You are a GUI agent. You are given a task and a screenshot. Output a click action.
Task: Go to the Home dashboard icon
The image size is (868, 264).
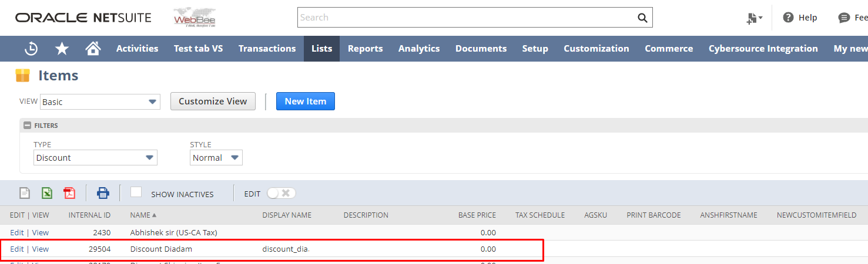point(93,49)
